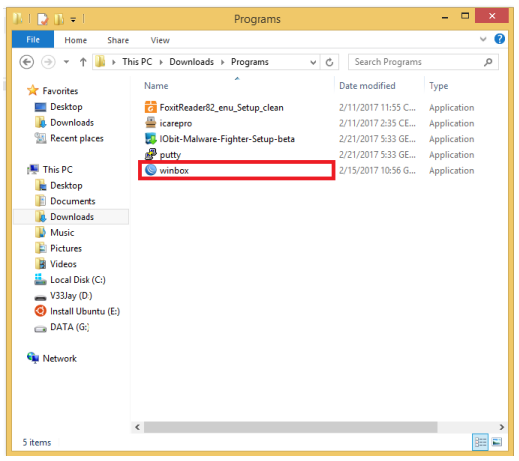
Task: Open Downloads under This PC
Action: tap(64, 217)
